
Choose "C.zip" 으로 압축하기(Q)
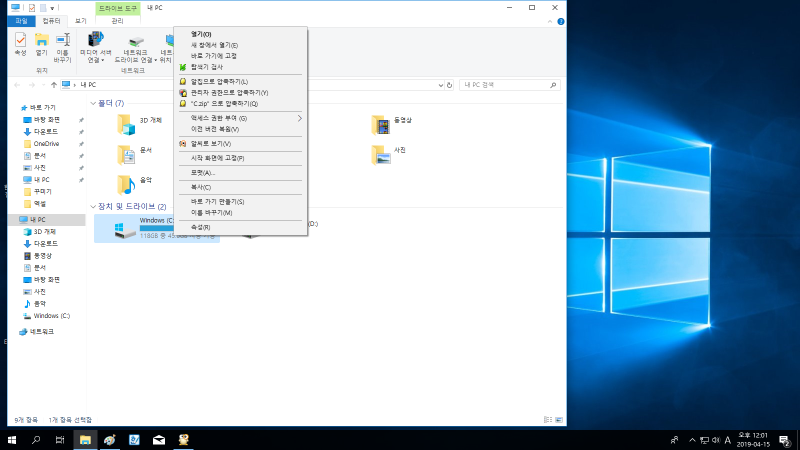click(240, 104)
